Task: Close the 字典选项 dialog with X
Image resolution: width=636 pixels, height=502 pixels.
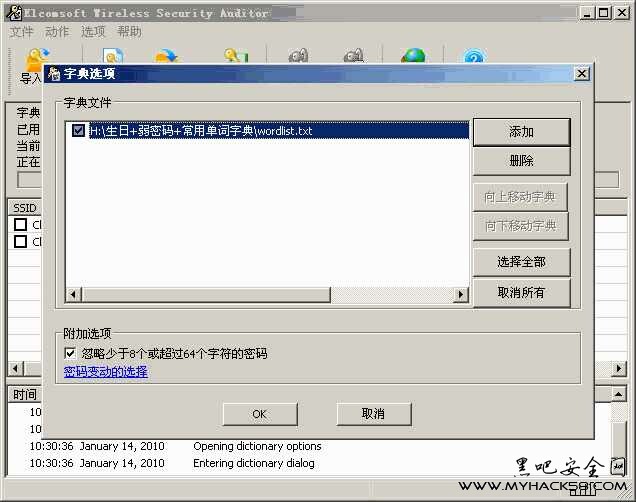Action: pos(581,74)
